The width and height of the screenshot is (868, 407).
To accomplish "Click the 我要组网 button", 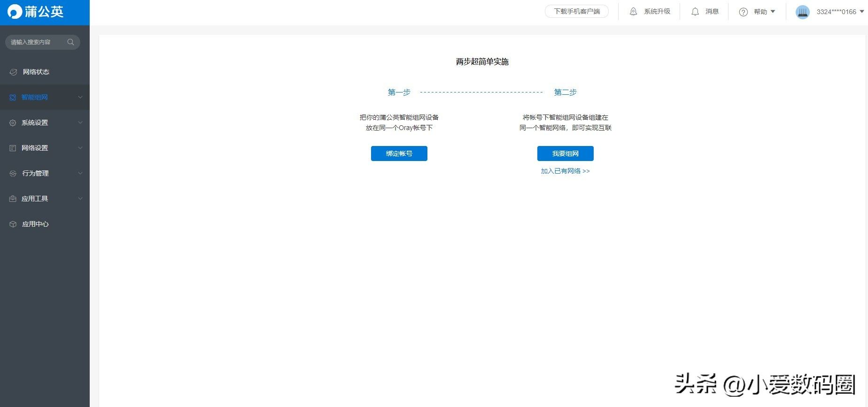I will tap(566, 154).
